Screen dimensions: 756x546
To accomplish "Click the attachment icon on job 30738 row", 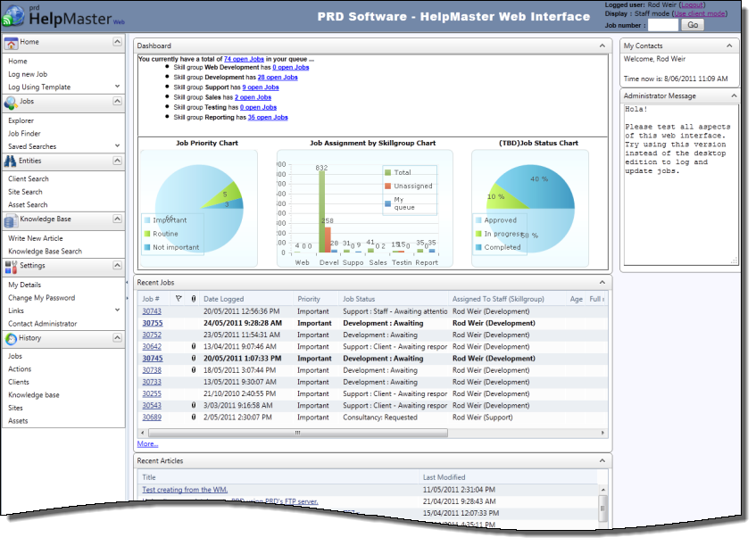I will tap(194, 370).
